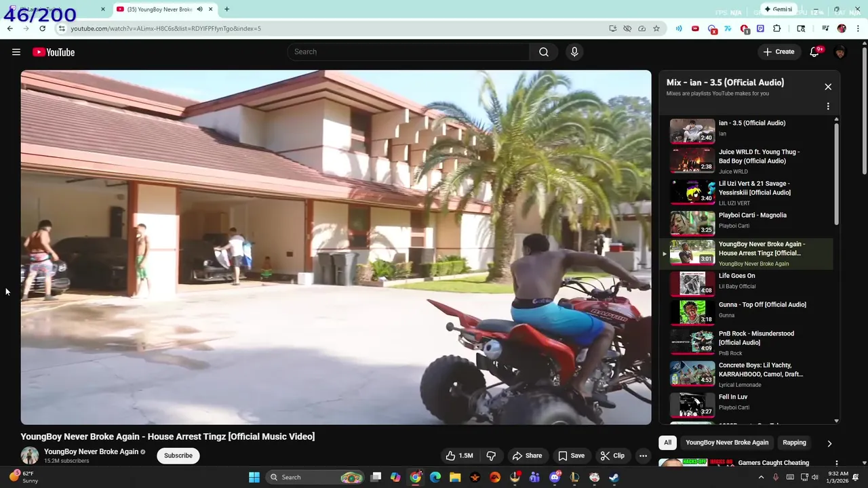Open YoungBoy Never Broke Again channel avatar
The width and height of the screenshot is (868, 488).
coord(30,455)
